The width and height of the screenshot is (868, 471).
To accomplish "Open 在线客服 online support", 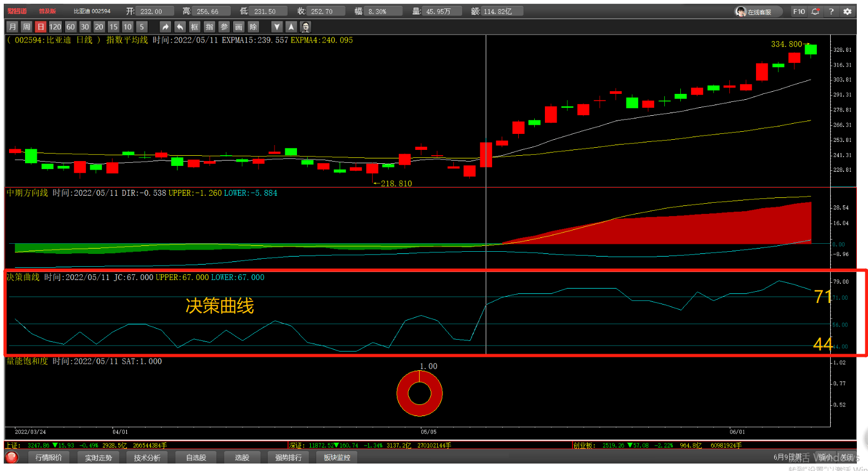I will click(758, 12).
